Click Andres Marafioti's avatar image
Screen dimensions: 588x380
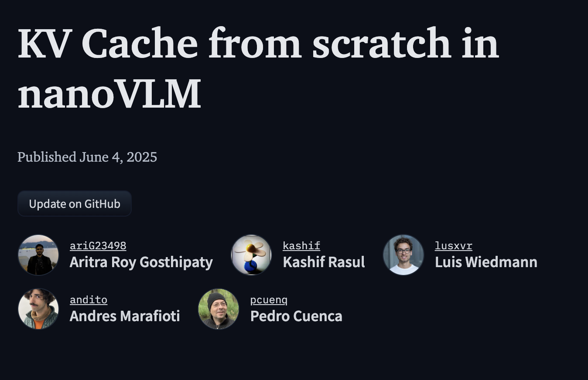pos(38,309)
